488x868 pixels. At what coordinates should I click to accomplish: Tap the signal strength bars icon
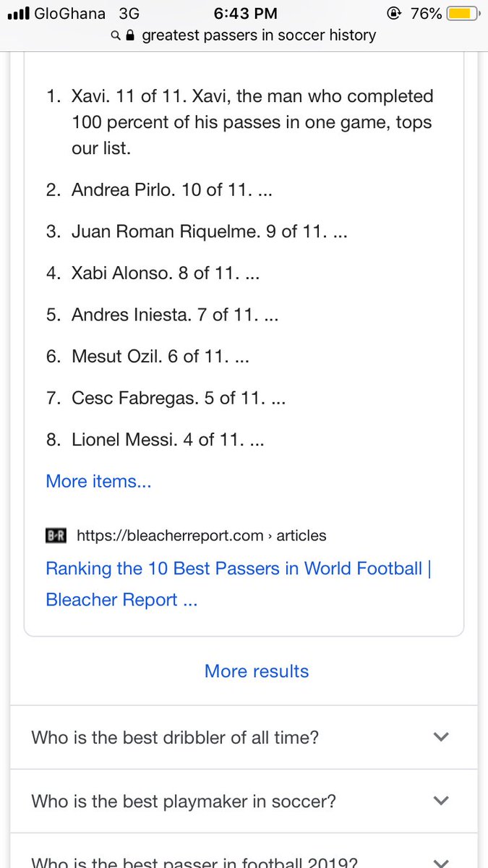click(x=17, y=14)
